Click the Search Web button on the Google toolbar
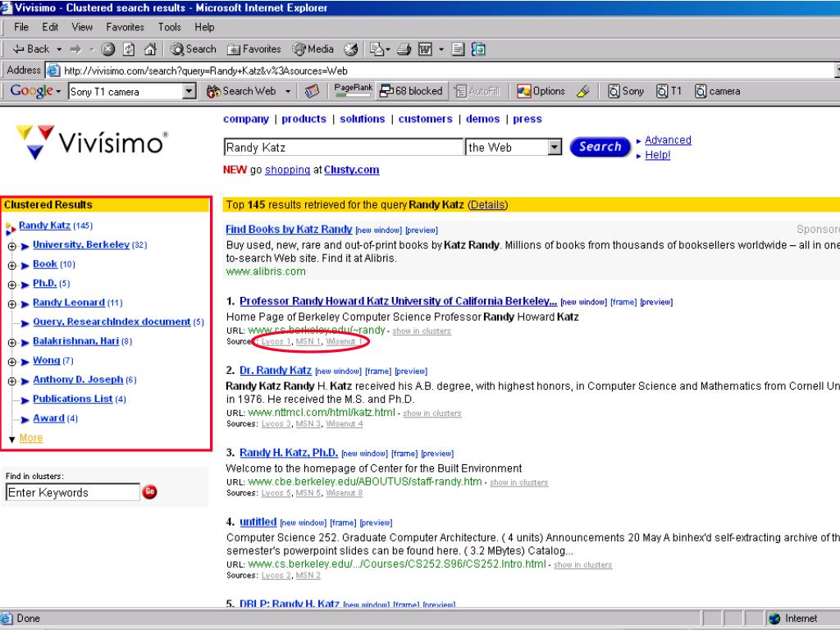 tap(242, 91)
